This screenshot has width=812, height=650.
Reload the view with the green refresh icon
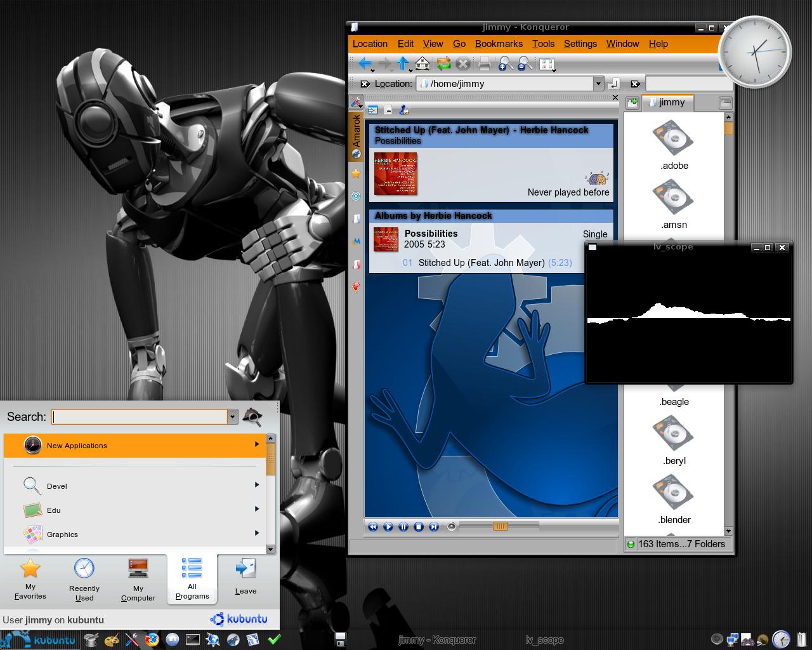tap(443, 63)
